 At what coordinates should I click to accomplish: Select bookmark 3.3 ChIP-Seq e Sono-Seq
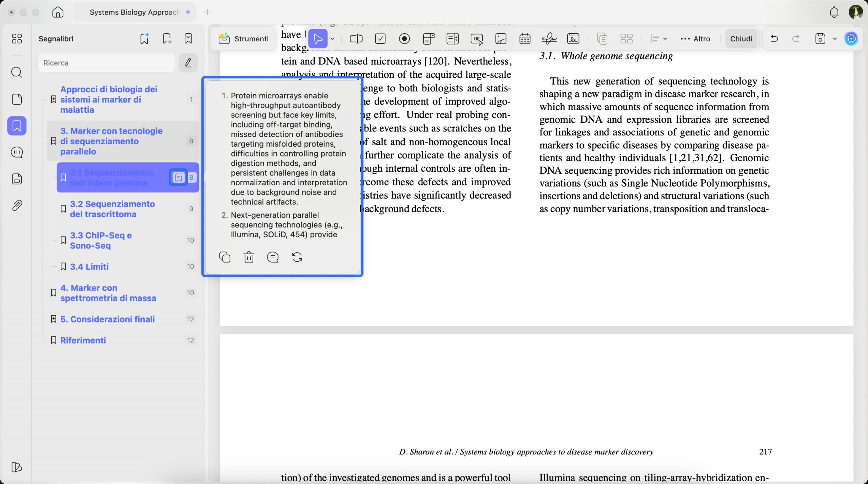tap(100, 240)
